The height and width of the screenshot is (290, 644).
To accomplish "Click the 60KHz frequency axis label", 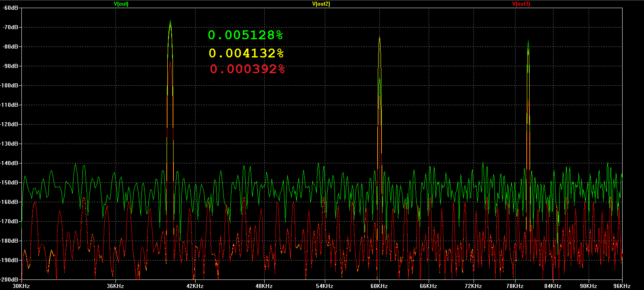I will [x=379, y=286].
